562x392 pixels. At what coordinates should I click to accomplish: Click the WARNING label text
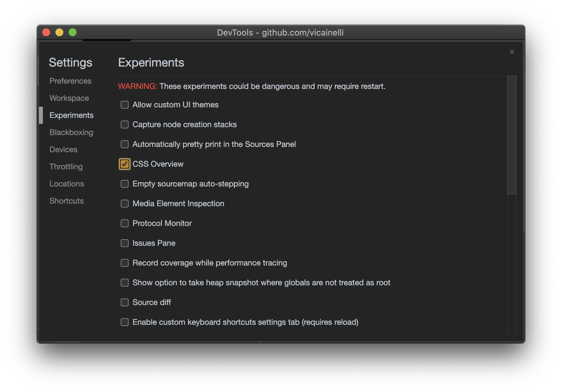tap(138, 86)
